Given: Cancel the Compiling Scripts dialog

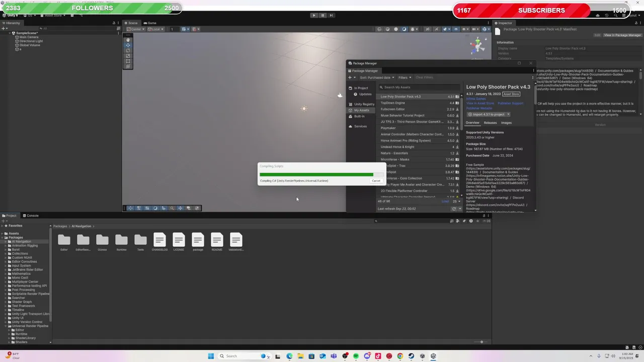Looking at the screenshot, I should tap(376, 180).
